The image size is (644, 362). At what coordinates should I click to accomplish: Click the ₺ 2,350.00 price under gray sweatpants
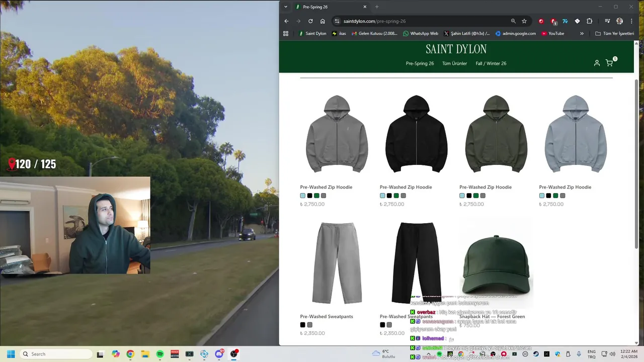point(312,333)
